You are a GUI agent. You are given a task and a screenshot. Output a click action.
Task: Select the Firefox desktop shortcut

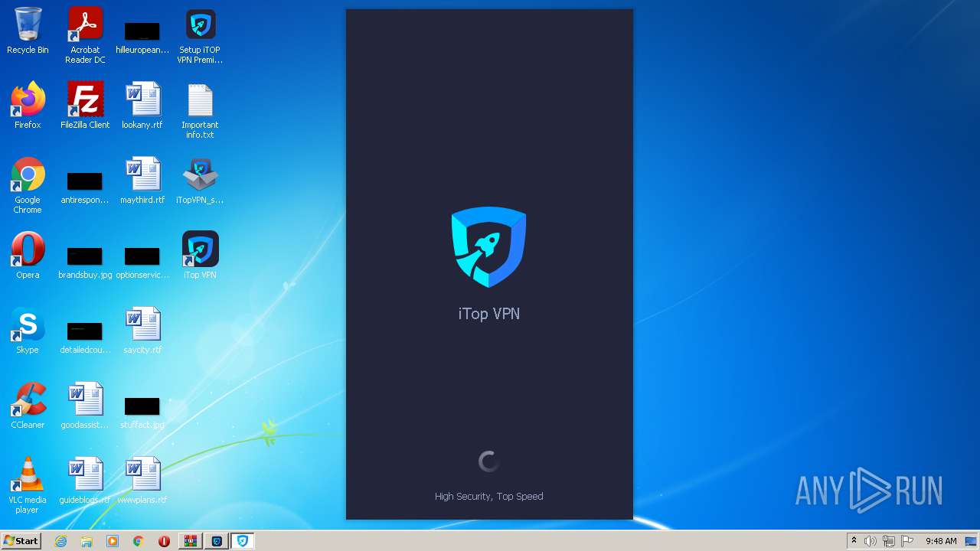coord(28,106)
